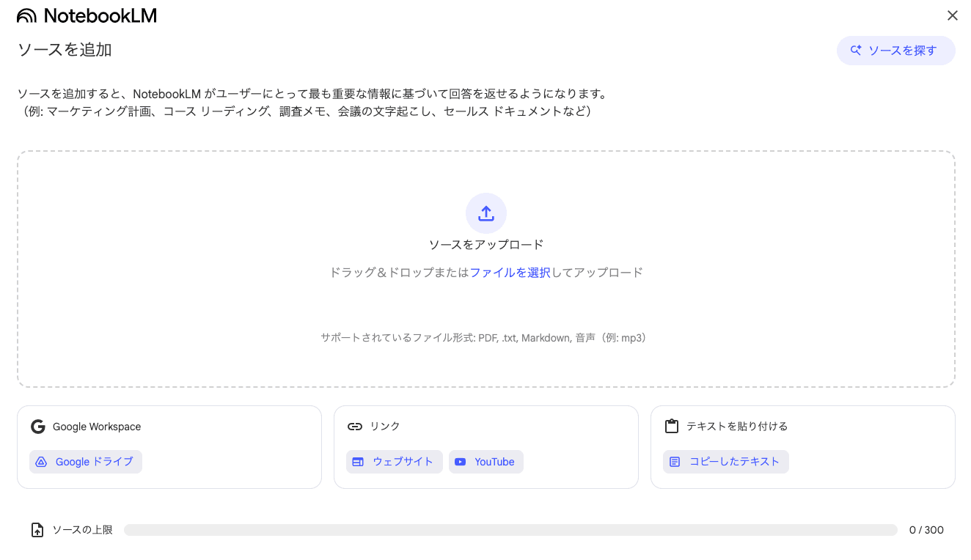
Task: Click the clipboard icon beside テキストを貼り付ける
Action: (671, 427)
